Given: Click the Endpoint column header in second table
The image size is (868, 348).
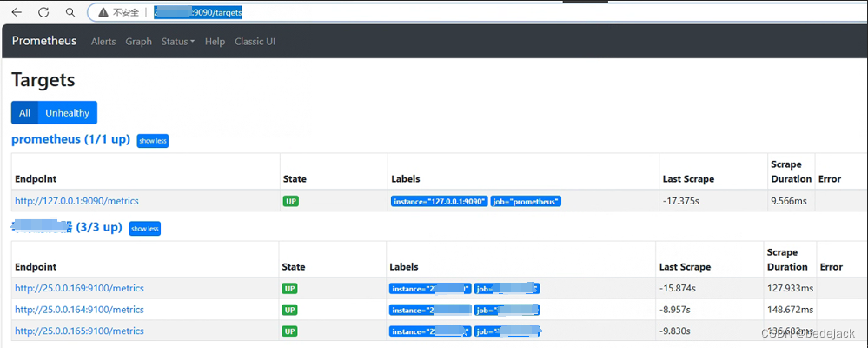Looking at the screenshot, I should point(36,266).
